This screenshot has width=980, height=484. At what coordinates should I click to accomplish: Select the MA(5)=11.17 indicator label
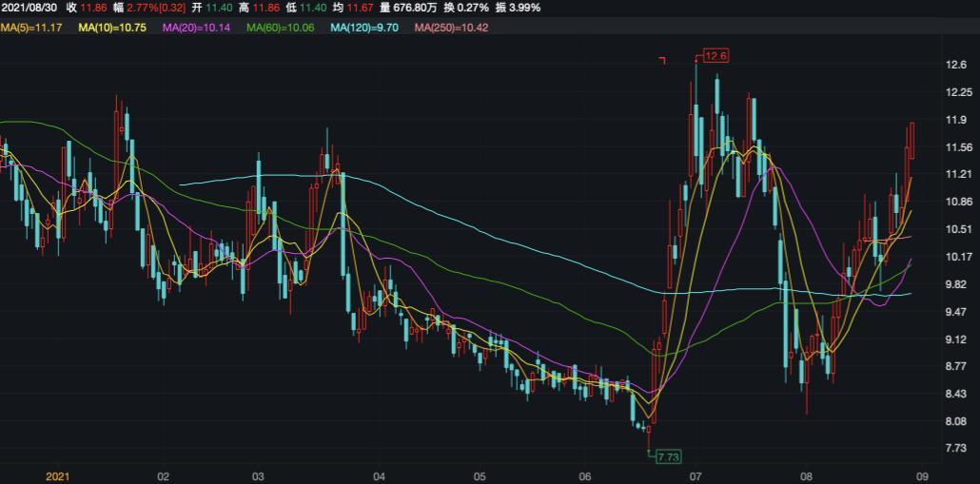click(x=31, y=29)
